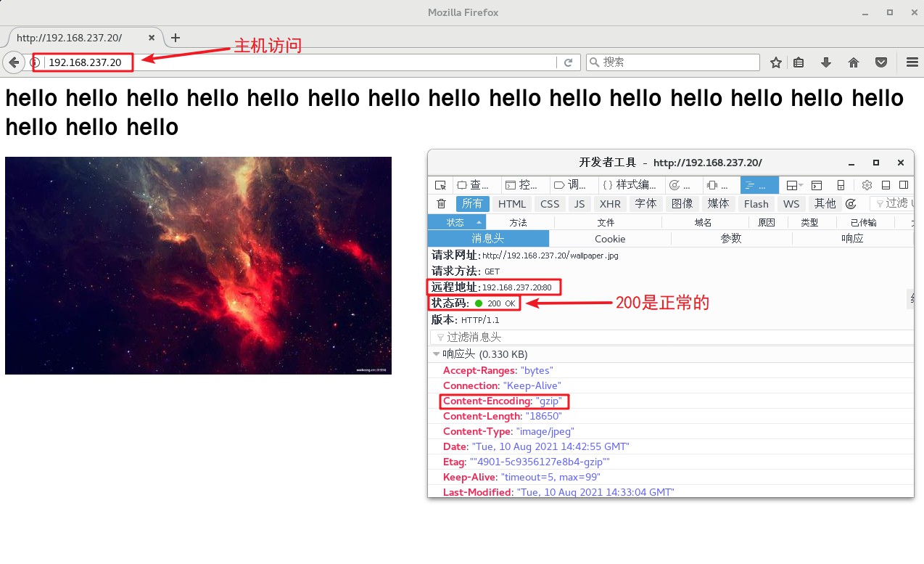This screenshot has height=564, width=924.
Task: Toggle the 所有 (All) filter
Action: click(x=473, y=204)
